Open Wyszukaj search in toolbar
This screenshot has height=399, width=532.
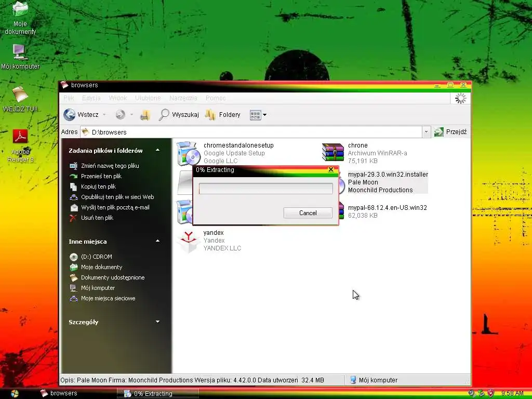click(x=179, y=115)
